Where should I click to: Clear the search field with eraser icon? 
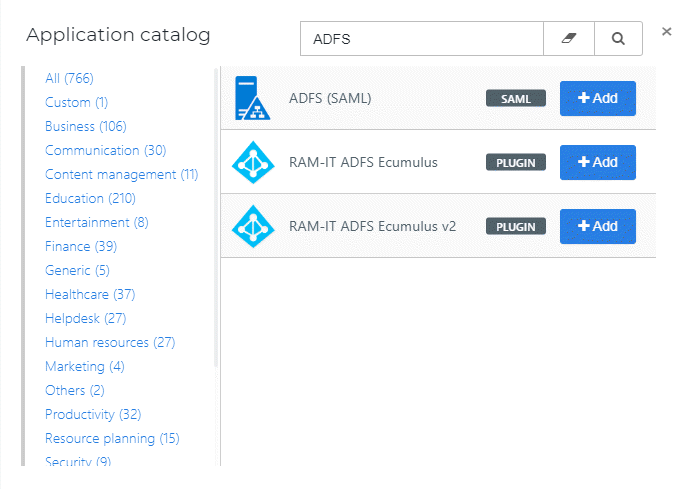(569, 39)
